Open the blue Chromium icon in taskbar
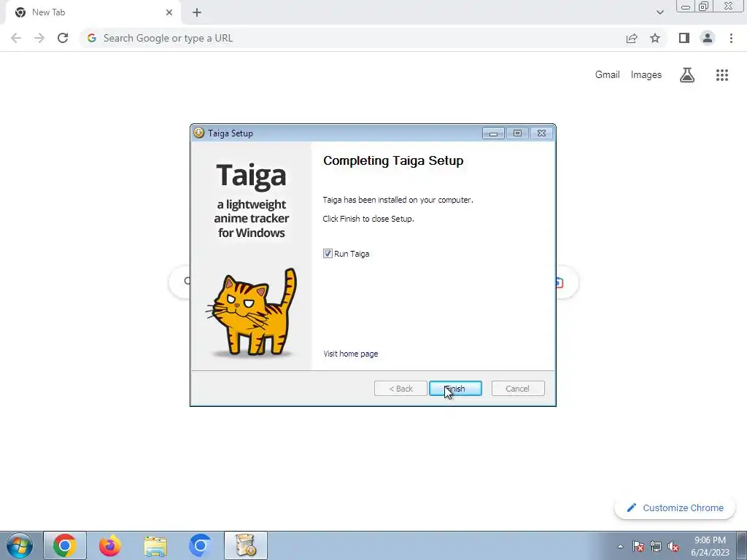This screenshot has width=747, height=560. click(x=200, y=545)
